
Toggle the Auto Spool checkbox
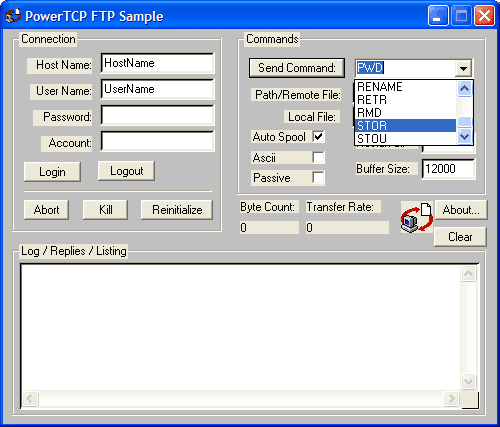tap(318, 136)
